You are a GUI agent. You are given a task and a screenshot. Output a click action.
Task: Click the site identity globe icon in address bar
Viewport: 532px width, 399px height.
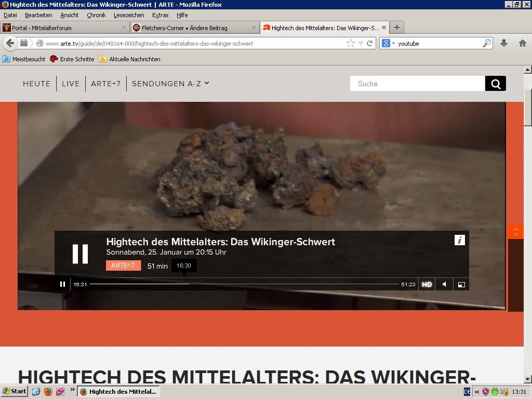pos(40,44)
